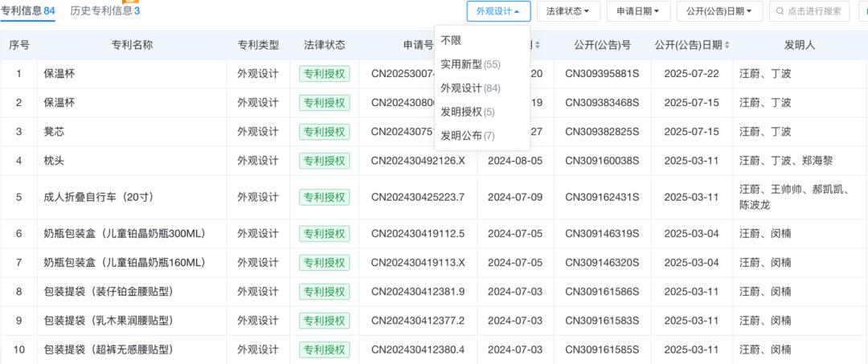Select application number CN202430419113.X

coord(418,262)
